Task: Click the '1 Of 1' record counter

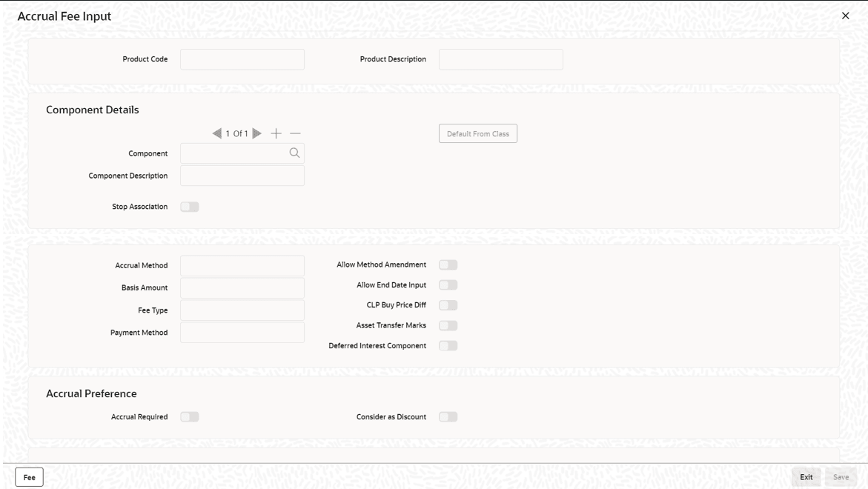Action: [x=237, y=133]
